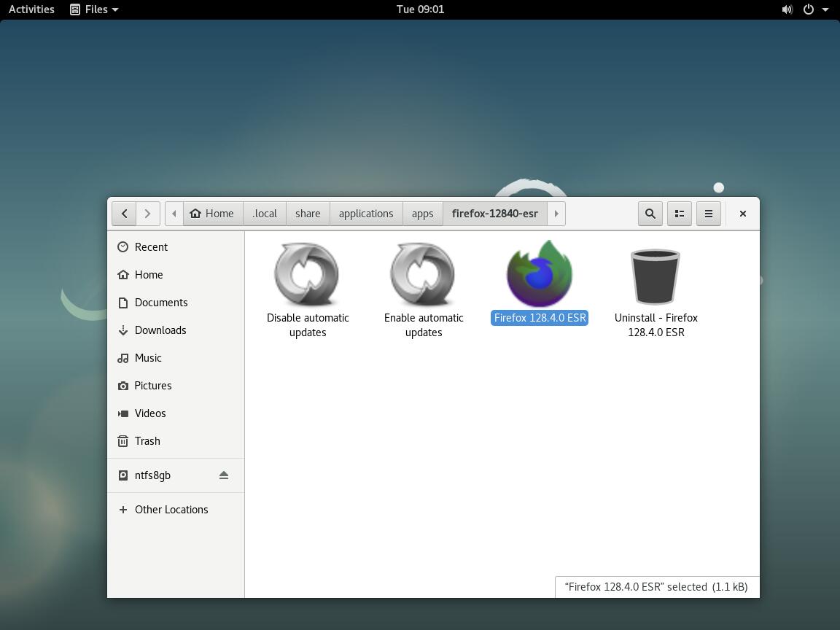The width and height of the screenshot is (840, 630).
Task: Open the search magnifier in the Files toolbar
Action: [x=650, y=214]
